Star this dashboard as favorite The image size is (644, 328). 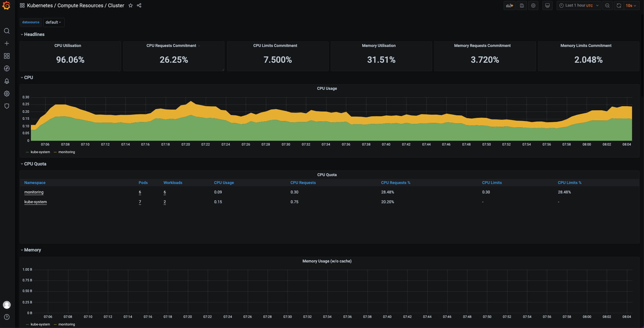[131, 6]
